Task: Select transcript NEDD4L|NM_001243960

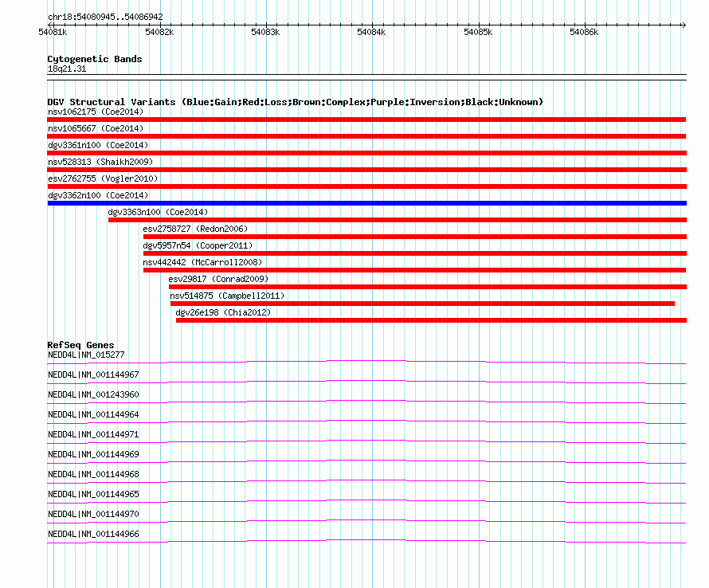Action: 93,395
